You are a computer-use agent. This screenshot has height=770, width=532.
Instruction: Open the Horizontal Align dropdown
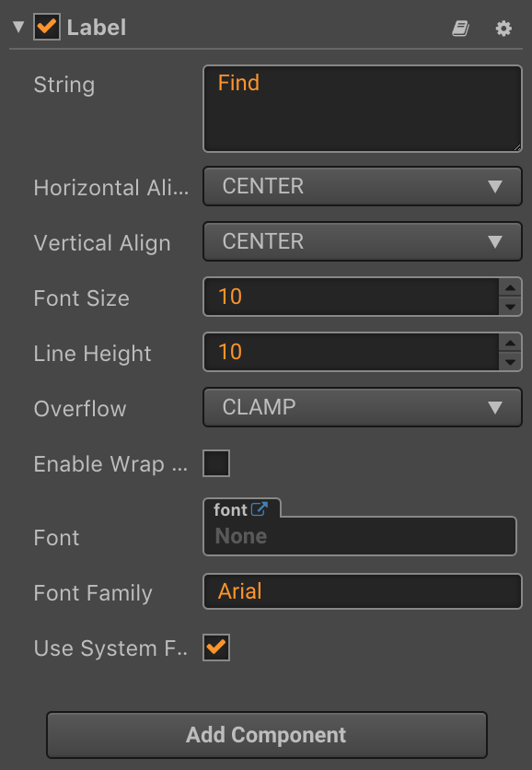coord(362,186)
